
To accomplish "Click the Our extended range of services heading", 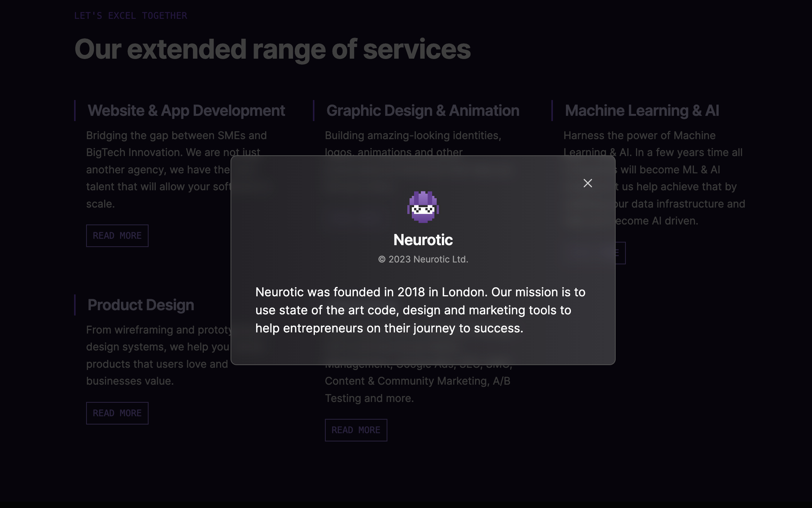I will click(272, 49).
